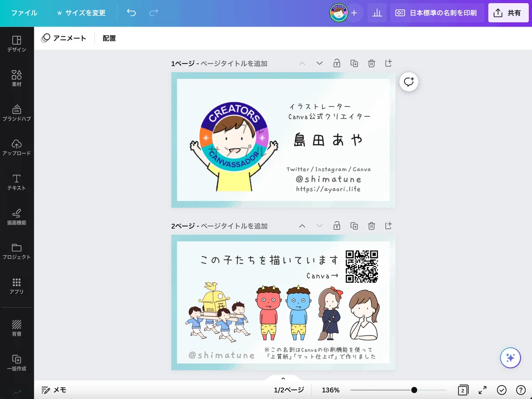
Task: Click the zoom slider handle
Action: tap(414, 390)
